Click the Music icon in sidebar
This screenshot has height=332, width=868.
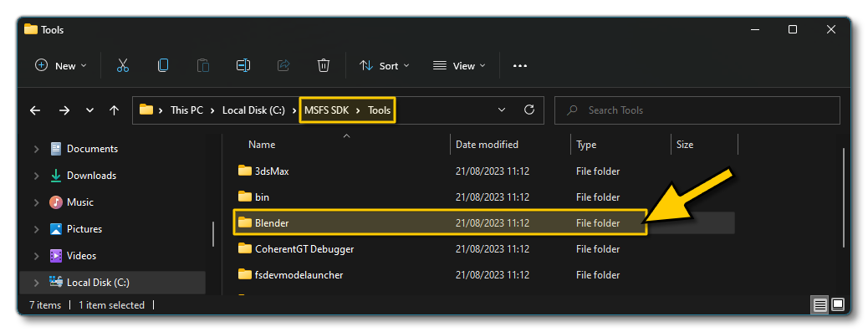[x=56, y=202]
